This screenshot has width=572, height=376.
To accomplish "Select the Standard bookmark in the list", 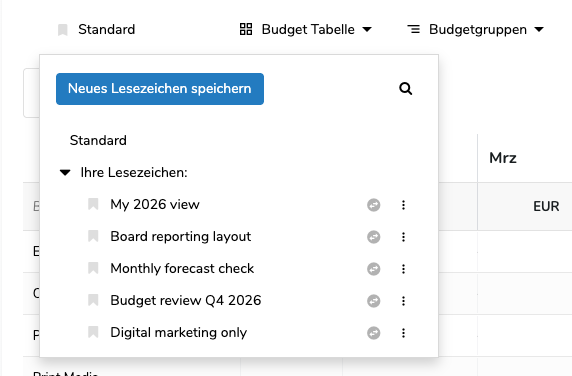I will (x=98, y=140).
